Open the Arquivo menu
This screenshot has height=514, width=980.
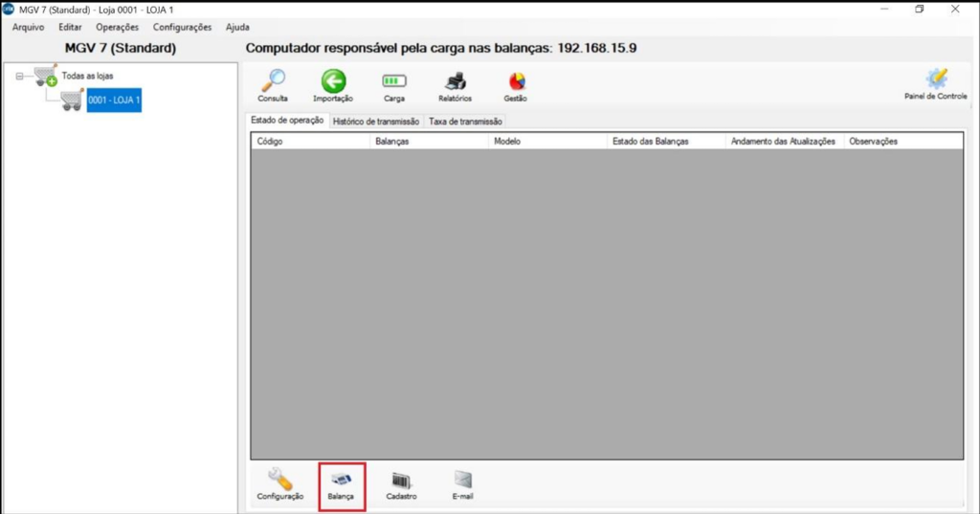(x=28, y=28)
